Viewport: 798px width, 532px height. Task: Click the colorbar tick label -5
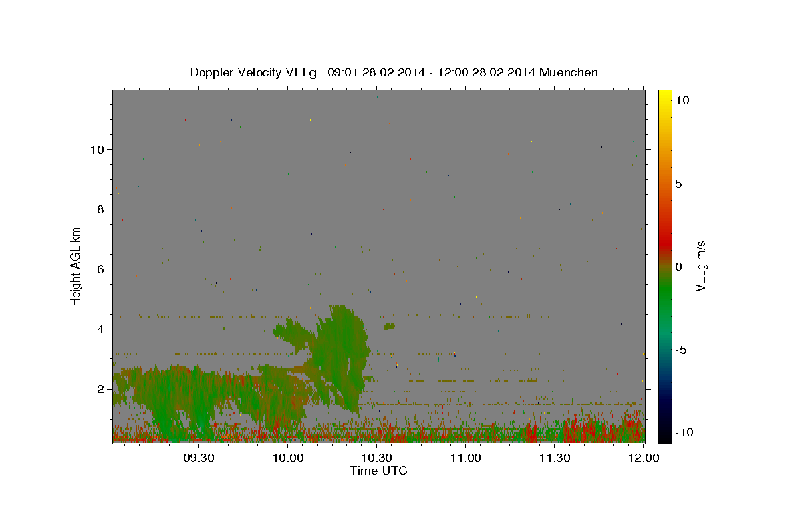(680, 350)
